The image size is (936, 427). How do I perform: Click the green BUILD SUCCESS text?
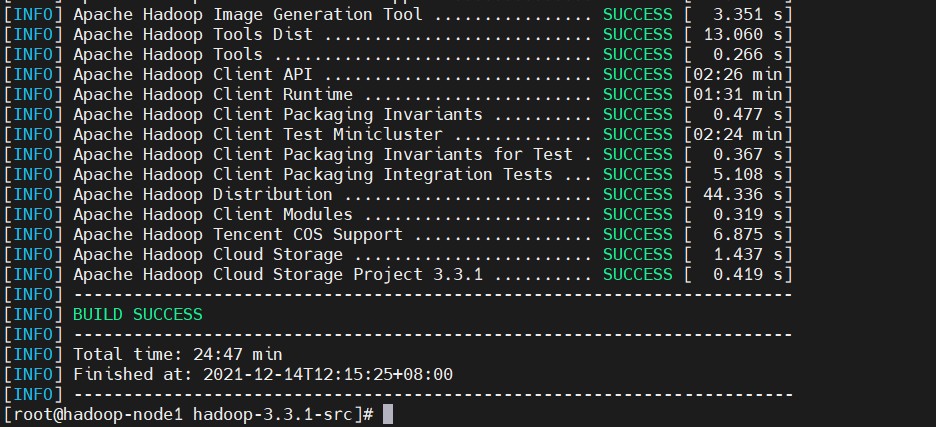coord(138,314)
